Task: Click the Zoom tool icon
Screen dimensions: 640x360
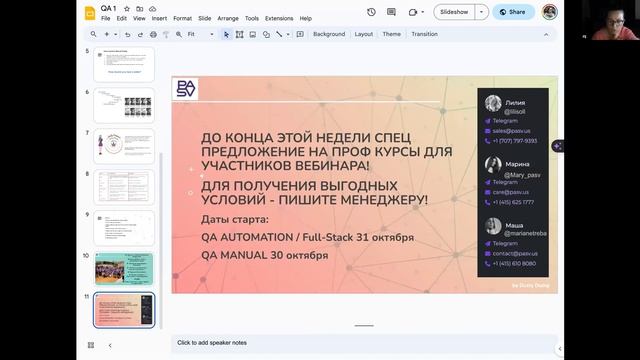Action: [179, 34]
